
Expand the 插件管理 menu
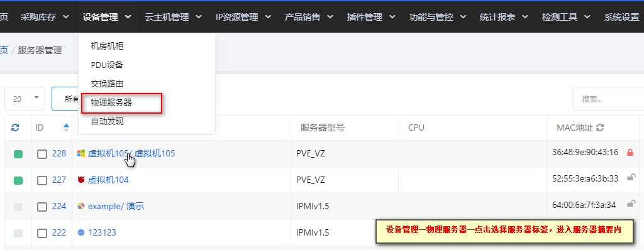click(x=371, y=17)
